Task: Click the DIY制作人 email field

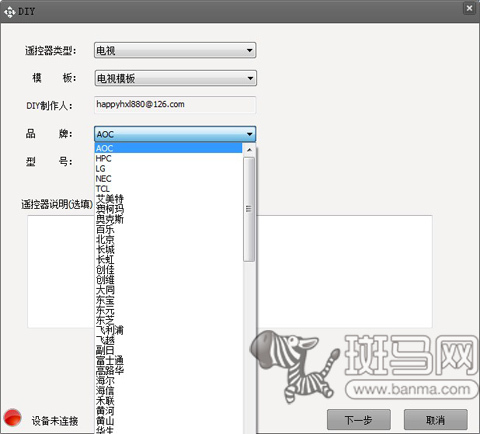Action: coord(175,105)
